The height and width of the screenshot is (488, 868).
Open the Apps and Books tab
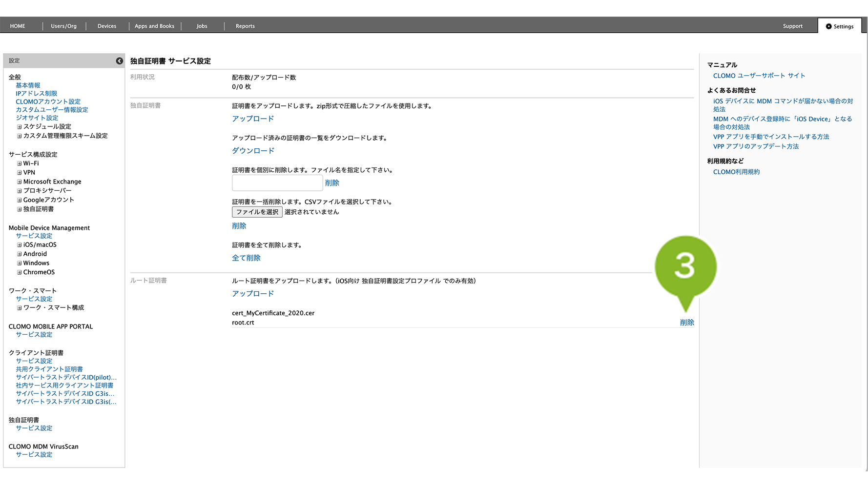154,26
